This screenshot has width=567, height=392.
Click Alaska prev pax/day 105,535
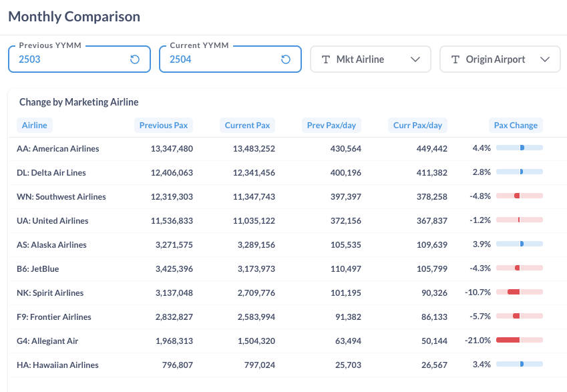tap(346, 245)
